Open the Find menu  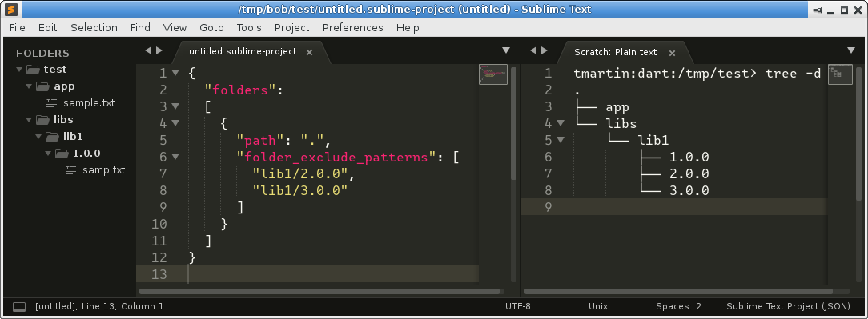pyautogui.click(x=140, y=28)
